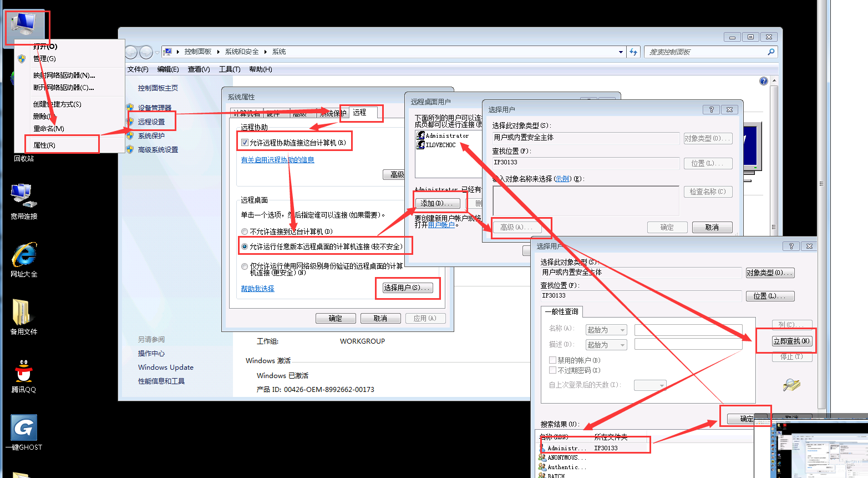Image resolution: width=868 pixels, height=478 pixels.
Task: Click 取消 in the 系统属性 dialog
Action: click(380, 318)
